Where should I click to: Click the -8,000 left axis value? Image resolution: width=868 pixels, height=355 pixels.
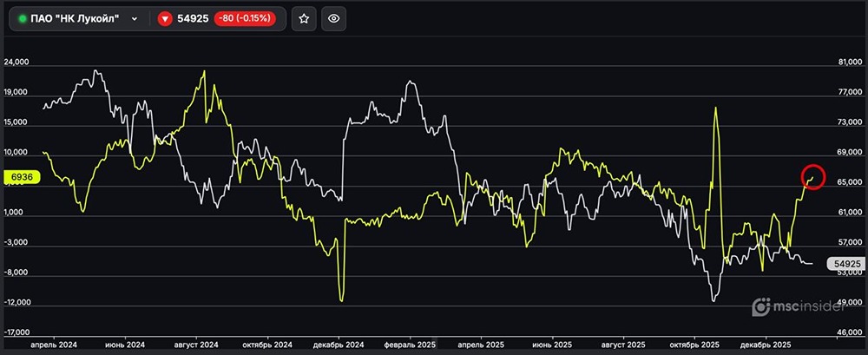(x=15, y=273)
